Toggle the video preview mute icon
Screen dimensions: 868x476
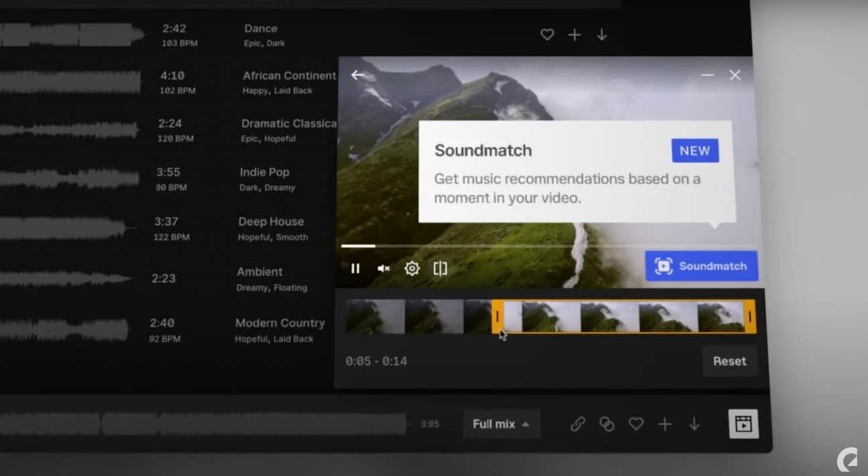(x=384, y=268)
